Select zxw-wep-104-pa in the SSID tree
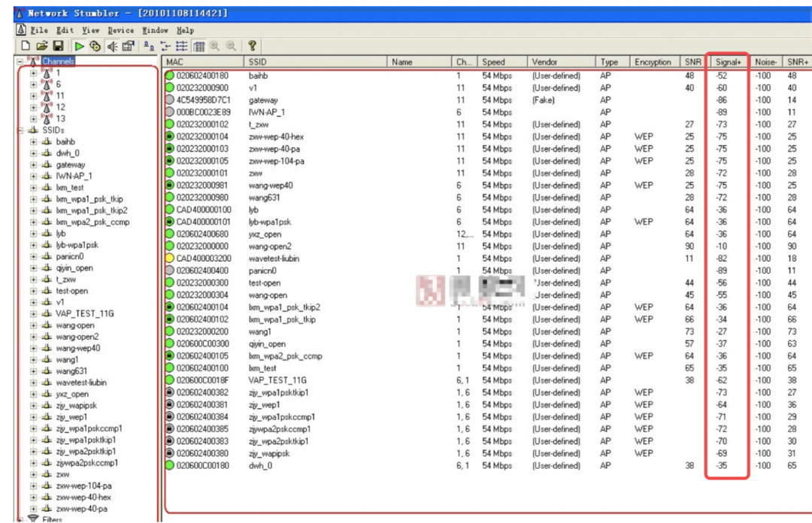The height and width of the screenshot is (523, 812). (x=84, y=485)
